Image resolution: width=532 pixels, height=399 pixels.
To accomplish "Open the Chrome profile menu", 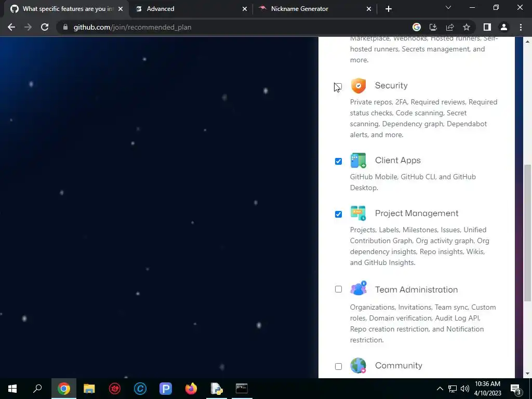I will click(504, 27).
